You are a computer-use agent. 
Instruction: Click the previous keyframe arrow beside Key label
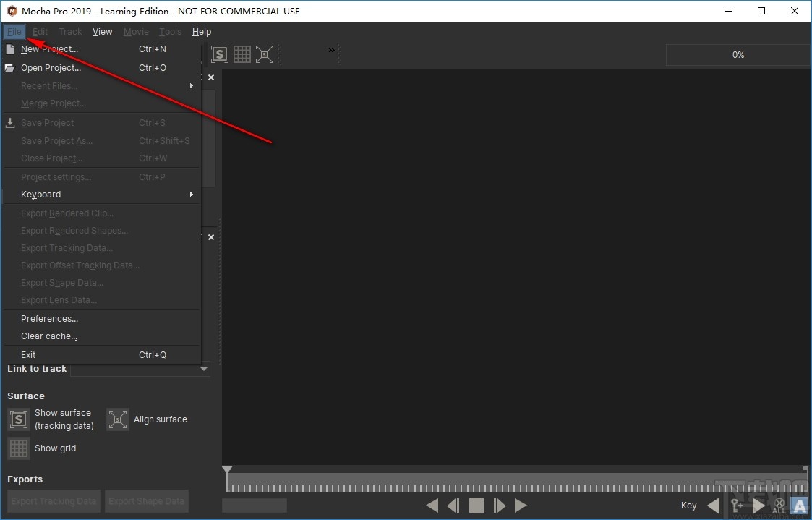click(x=713, y=505)
